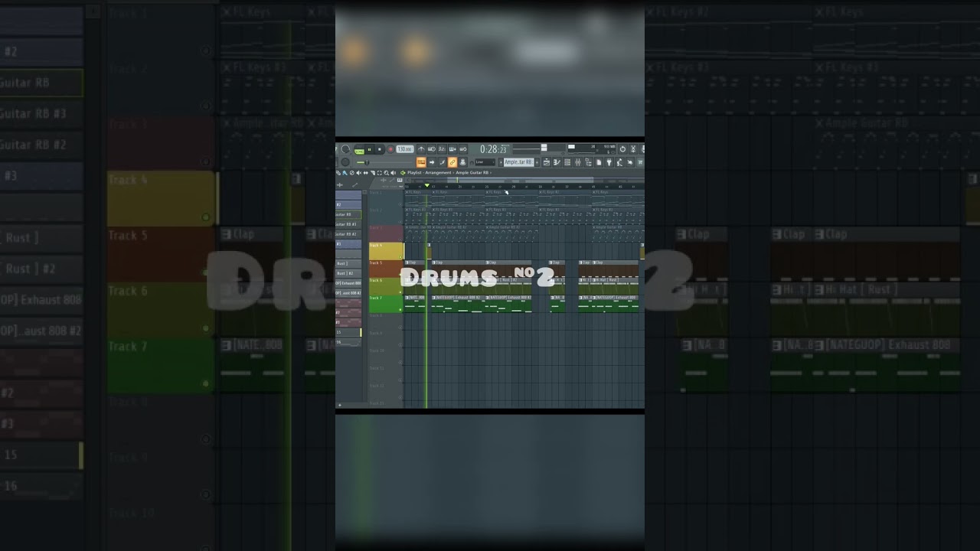This screenshot has height=551, width=980.
Task: Open the first Clap clip menu on Track 5
Action: [407, 262]
